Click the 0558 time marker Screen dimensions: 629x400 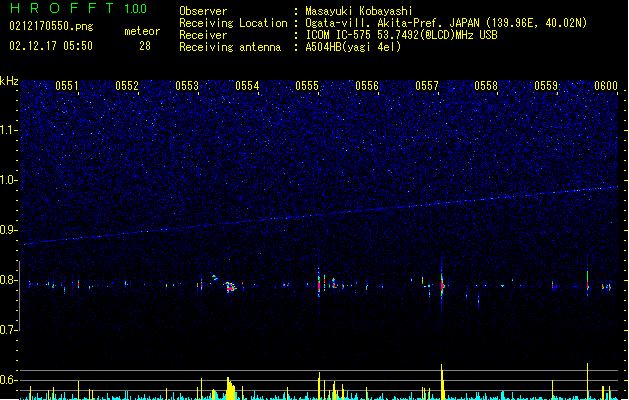pyautogui.click(x=486, y=86)
